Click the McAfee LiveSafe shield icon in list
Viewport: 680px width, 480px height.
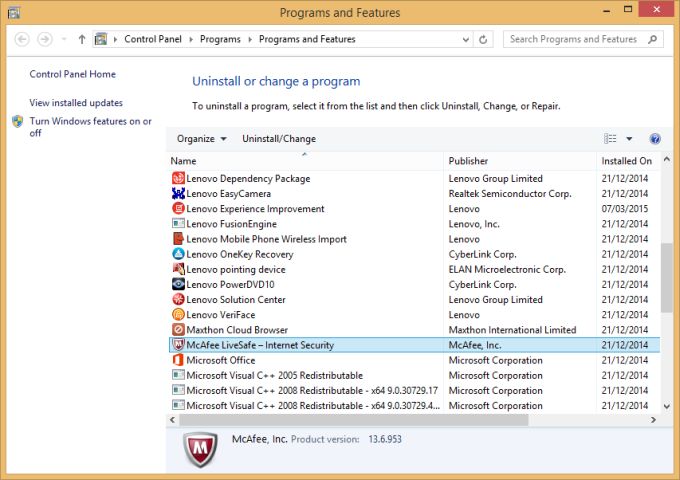pos(178,345)
